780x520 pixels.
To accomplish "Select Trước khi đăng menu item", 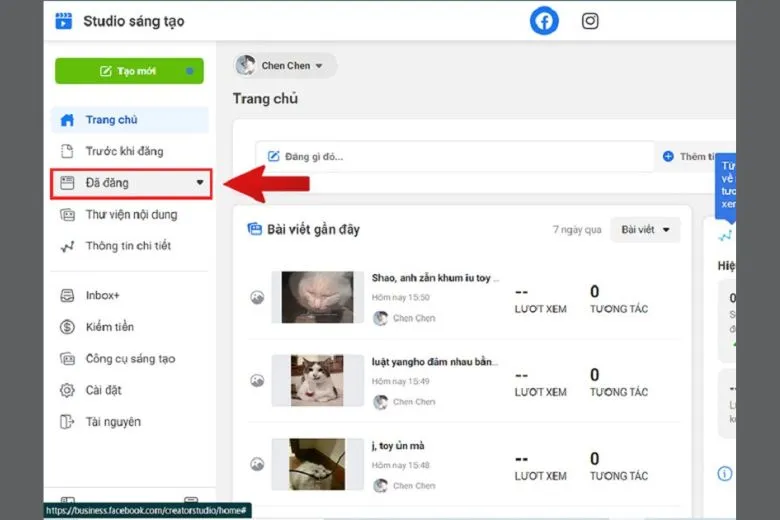I will [x=124, y=151].
